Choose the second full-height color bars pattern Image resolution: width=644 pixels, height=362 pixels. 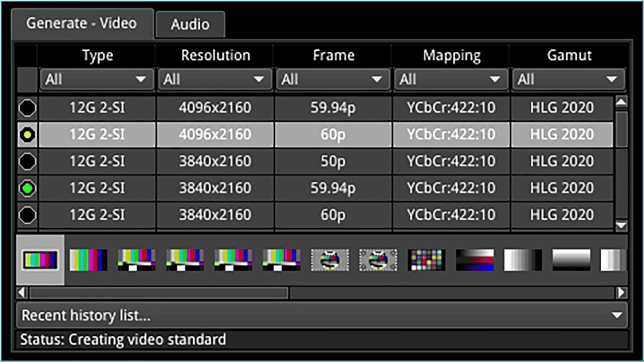[88, 260]
